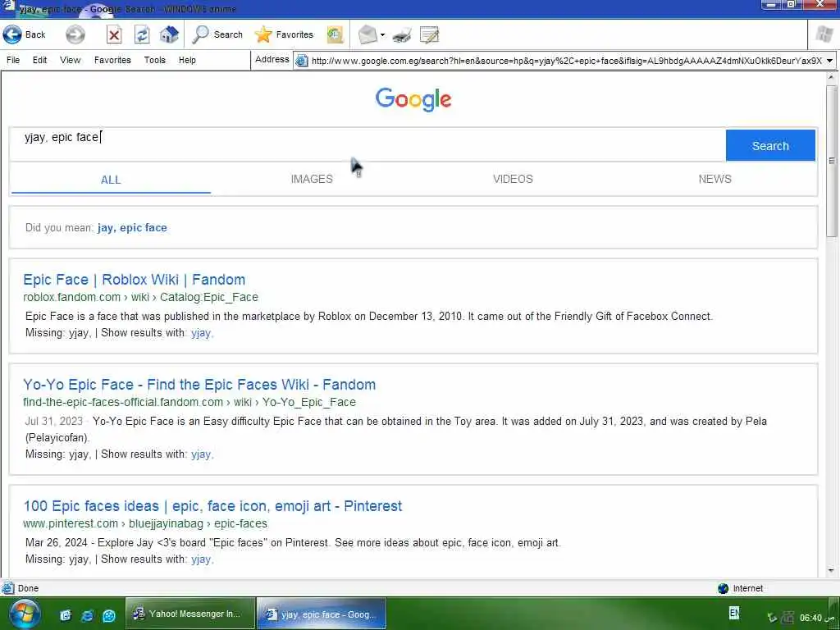This screenshot has height=630, width=840.
Task: Select the ALL results tab
Action: pyautogui.click(x=111, y=180)
